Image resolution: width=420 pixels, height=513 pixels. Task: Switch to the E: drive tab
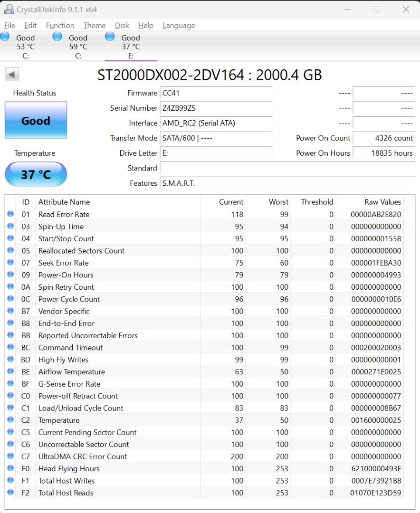coord(130,45)
